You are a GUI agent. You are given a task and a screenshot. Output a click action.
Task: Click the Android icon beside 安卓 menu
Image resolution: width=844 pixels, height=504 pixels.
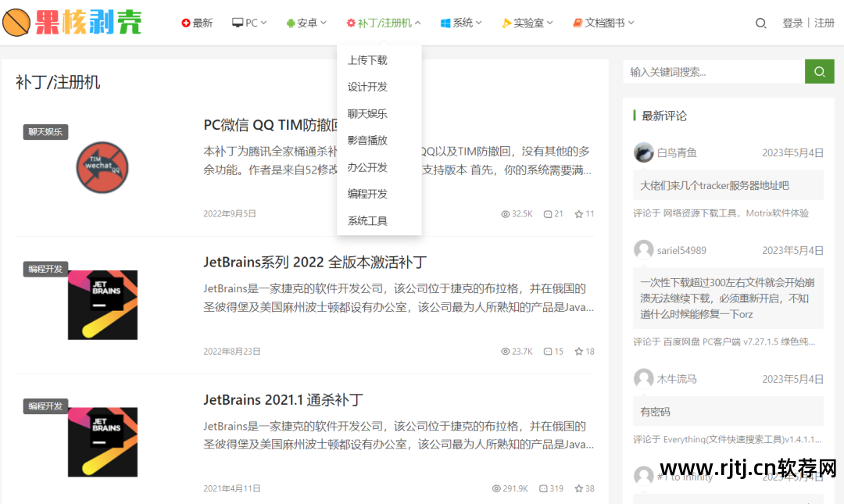coord(290,22)
